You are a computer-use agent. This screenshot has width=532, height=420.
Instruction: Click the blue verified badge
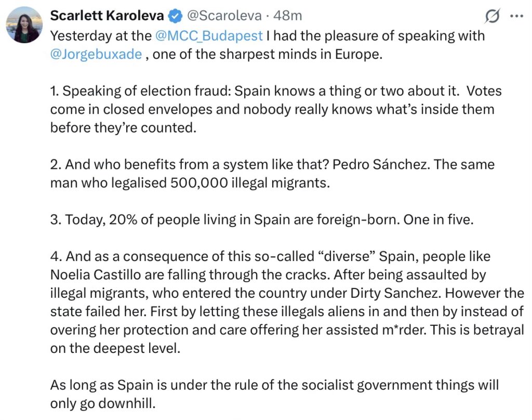tap(176, 17)
